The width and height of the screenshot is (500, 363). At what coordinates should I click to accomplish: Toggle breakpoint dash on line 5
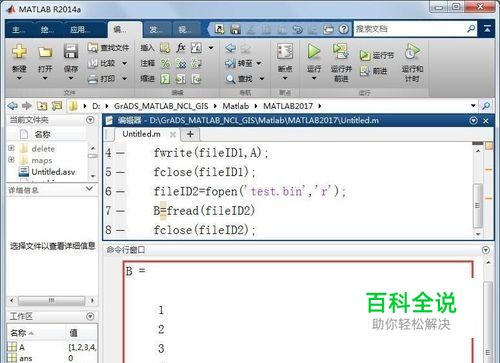120,172
